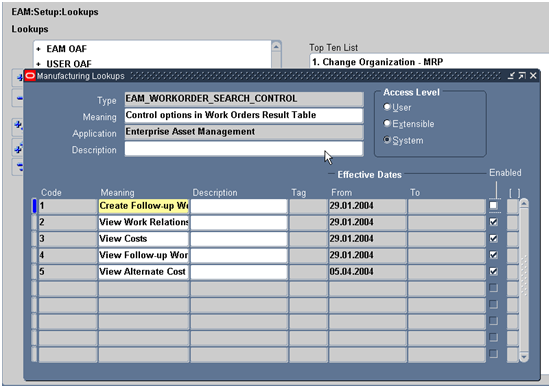551x388 pixels.
Task: Select the Create Follow-up meaning cell
Action: coord(143,206)
